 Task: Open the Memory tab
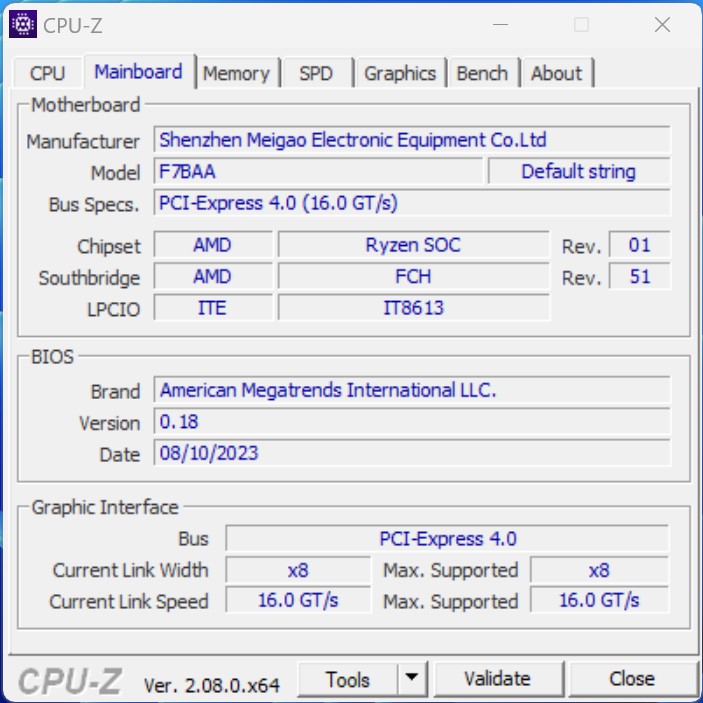coord(237,73)
